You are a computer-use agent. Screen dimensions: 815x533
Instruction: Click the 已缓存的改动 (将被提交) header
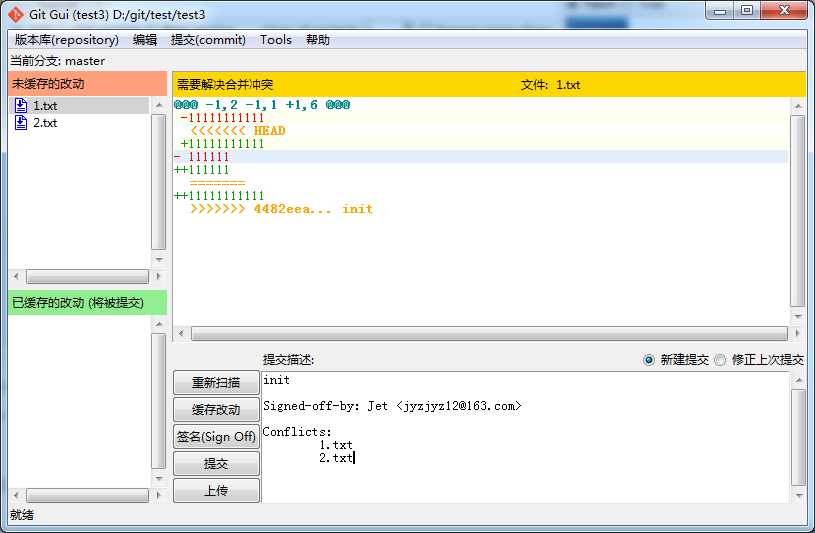click(87, 303)
